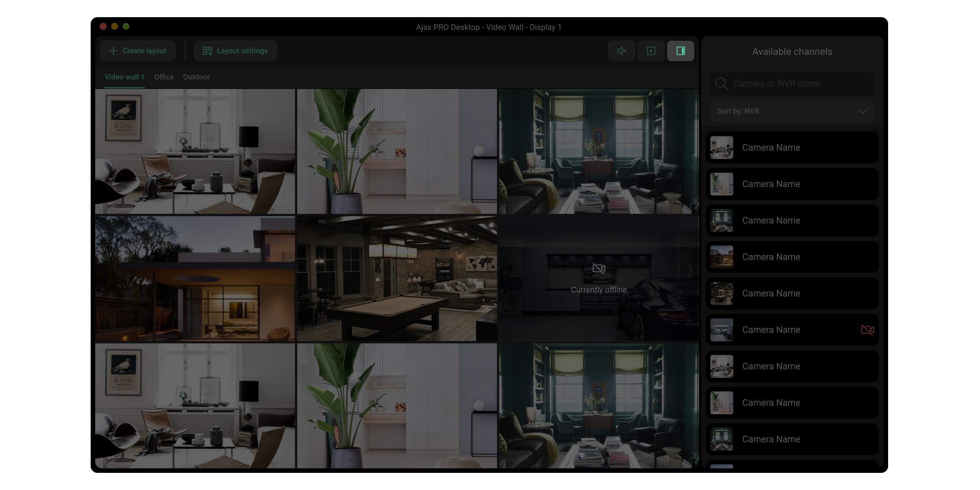Click Create layout button
This screenshot has height=490, width=980.
[138, 51]
